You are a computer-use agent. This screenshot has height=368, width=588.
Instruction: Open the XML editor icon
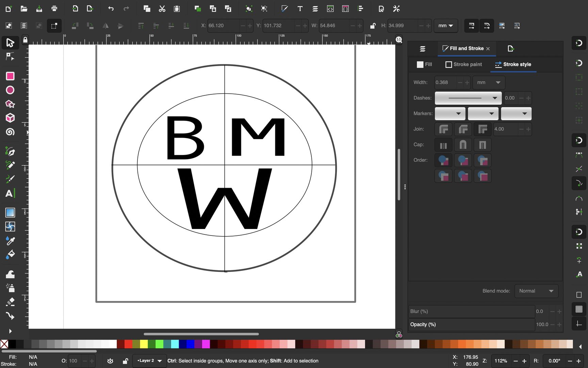click(330, 9)
